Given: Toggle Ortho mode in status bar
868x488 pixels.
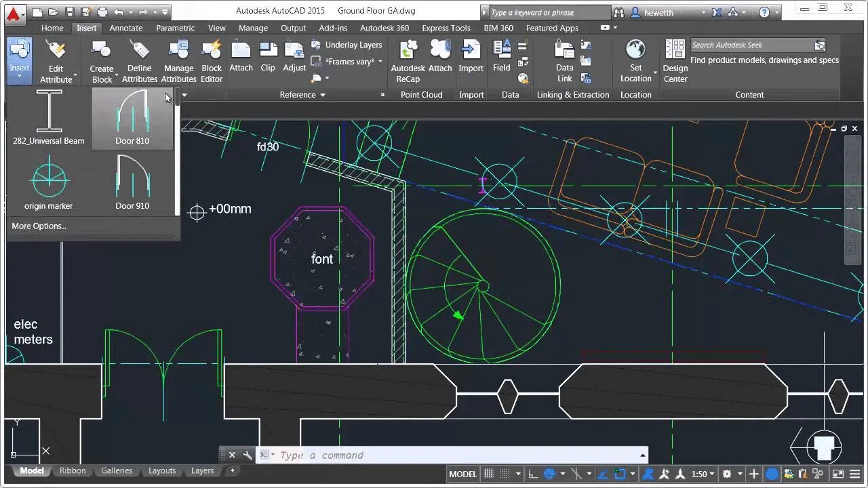Looking at the screenshot, I should (x=534, y=474).
